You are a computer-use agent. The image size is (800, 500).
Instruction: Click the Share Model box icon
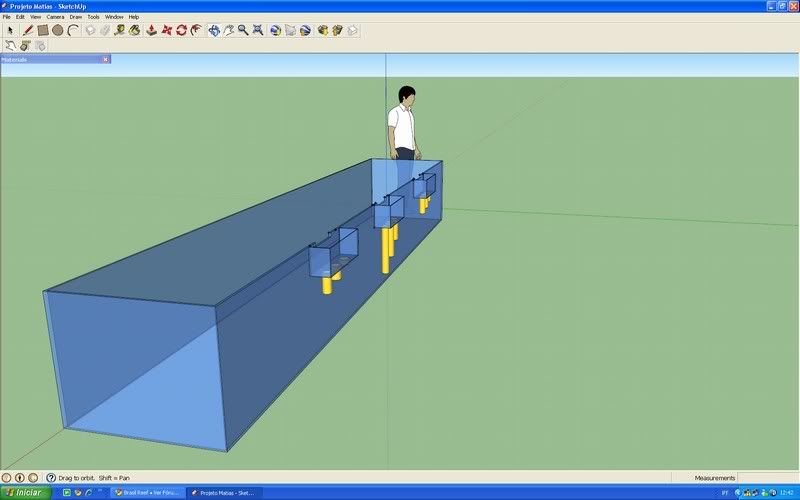coord(337,31)
